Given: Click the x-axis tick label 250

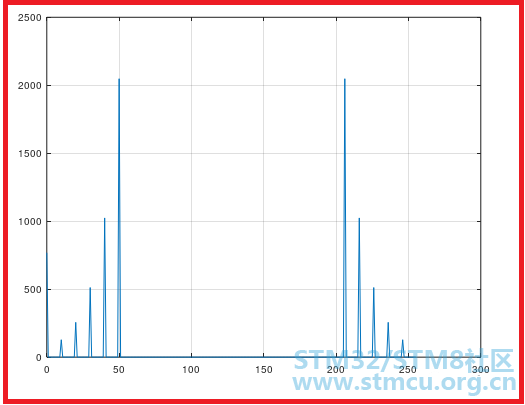Looking at the screenshot, I should point(408,370).
